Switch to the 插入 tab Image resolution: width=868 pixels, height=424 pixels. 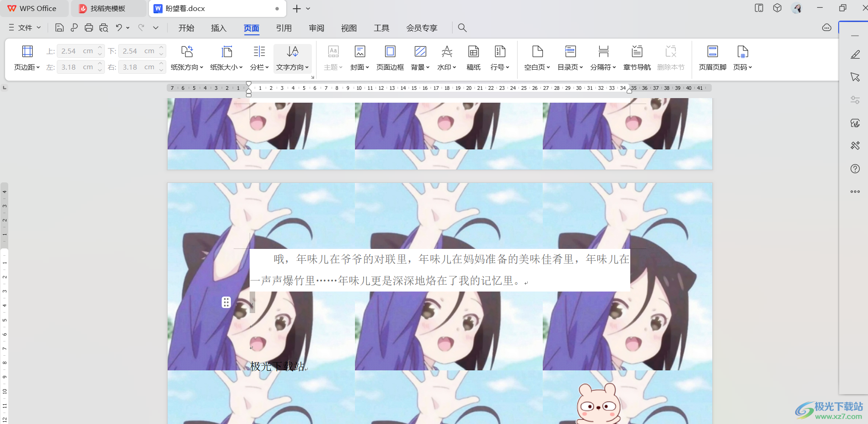pyautogui.click(x=219, y=28)
